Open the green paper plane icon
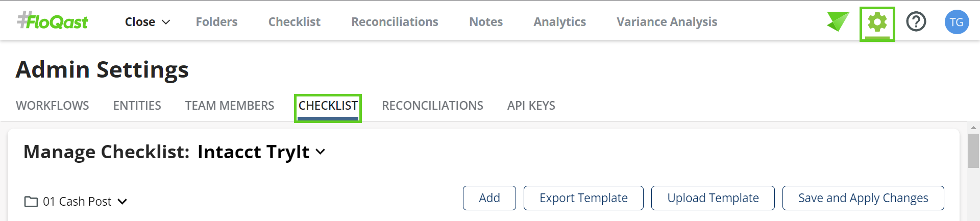This screenshot has height=221, width=980. pyautogui.click(x=838, y=21)
